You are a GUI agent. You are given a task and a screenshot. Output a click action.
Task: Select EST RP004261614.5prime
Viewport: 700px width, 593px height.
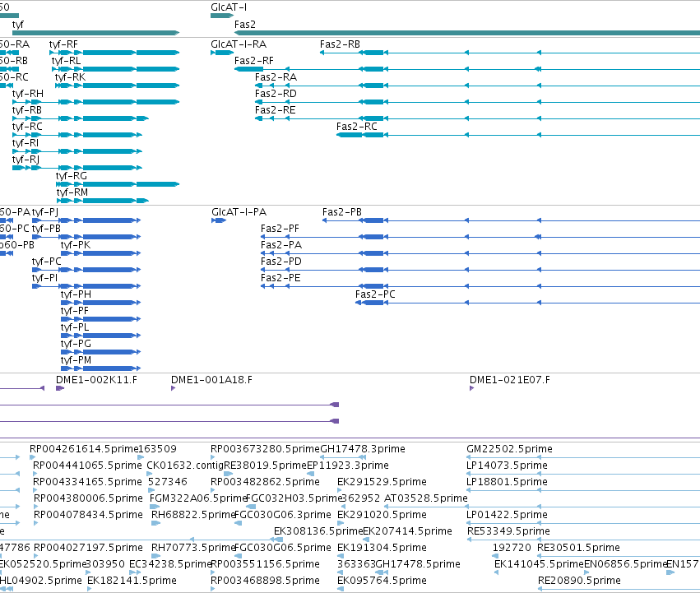click(32, 457)
